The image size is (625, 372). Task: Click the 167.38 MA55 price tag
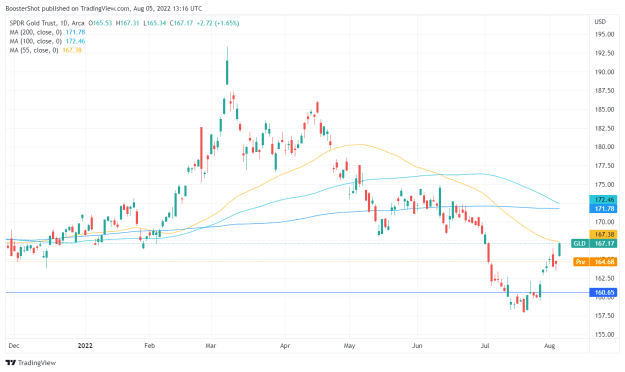pyautogui.click(x=603, y=234)
